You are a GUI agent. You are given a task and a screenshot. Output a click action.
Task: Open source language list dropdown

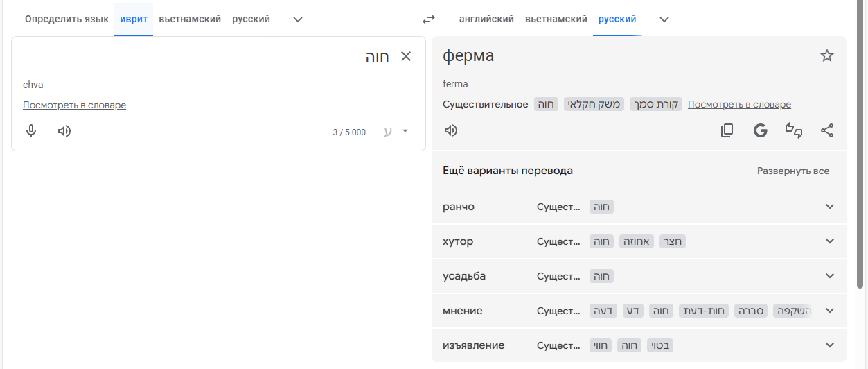(x=298, y=19)
